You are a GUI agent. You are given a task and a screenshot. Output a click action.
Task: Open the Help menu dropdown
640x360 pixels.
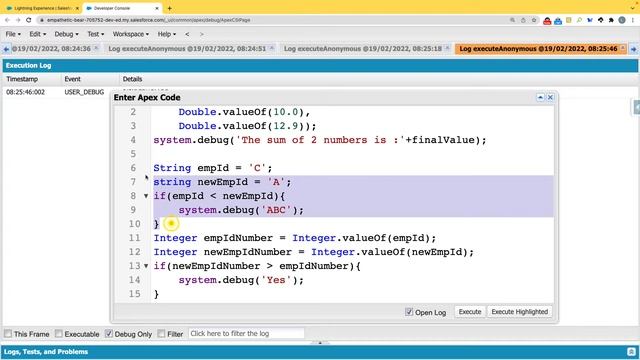coord(167,34)
